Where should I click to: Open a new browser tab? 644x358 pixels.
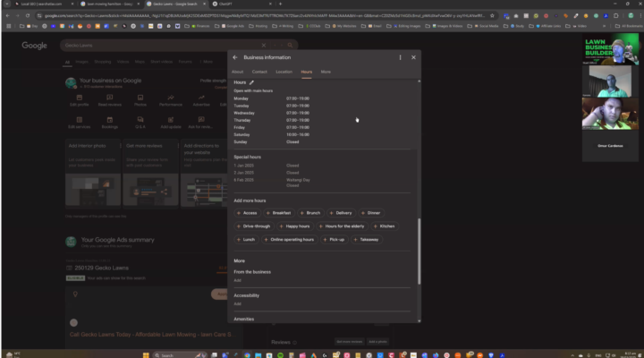click(x=281, y=4)
